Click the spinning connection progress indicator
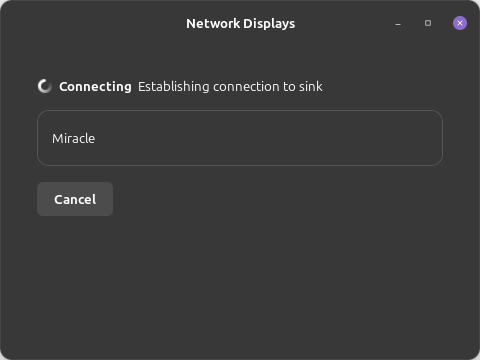 45,86
